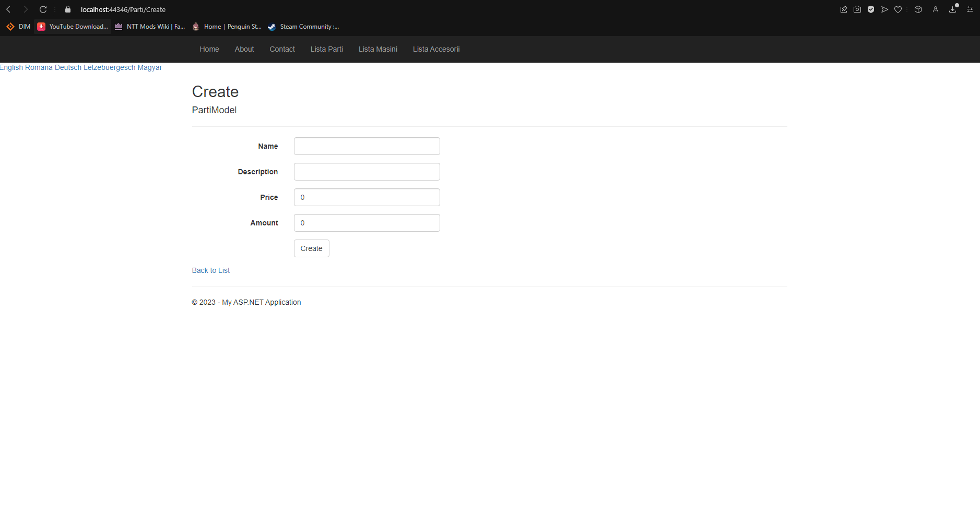
Task: Open the settings sliders icon
Action: [970, 9]
